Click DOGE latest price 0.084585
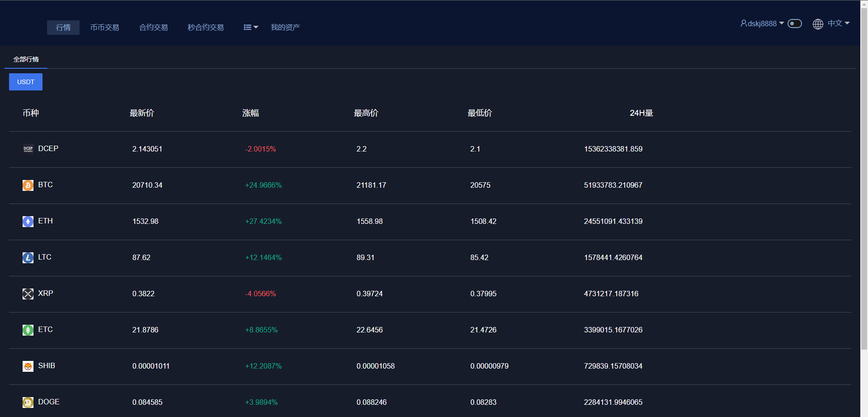Image resolution: width=868 pixels, height=417 pixels. click(x=147, y=402)
